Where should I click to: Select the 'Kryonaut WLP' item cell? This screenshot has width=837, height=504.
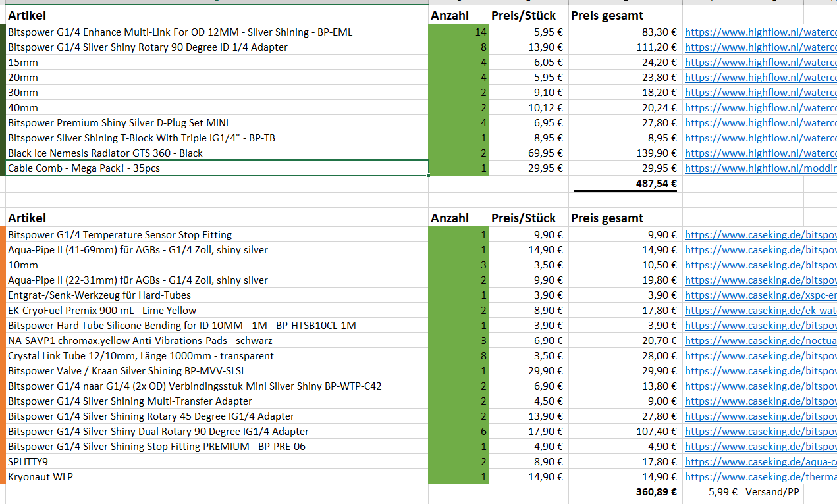click(217, 476)
